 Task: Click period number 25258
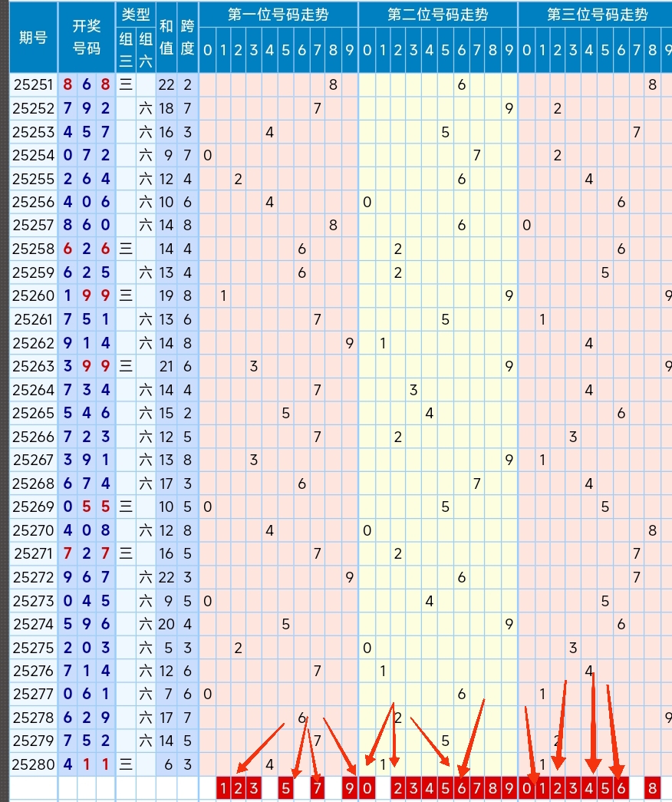(33, 249)
